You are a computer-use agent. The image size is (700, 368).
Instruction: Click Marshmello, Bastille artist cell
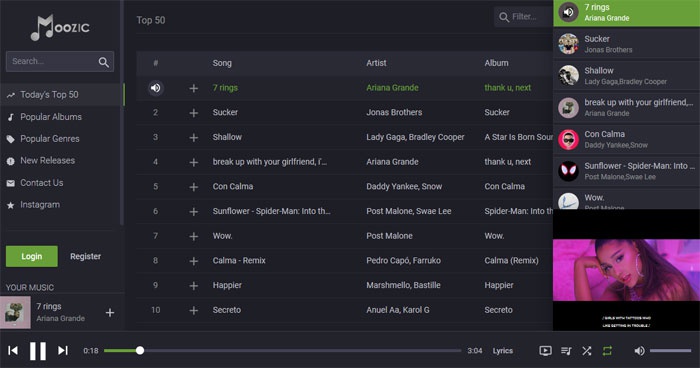tap(403, 285)
